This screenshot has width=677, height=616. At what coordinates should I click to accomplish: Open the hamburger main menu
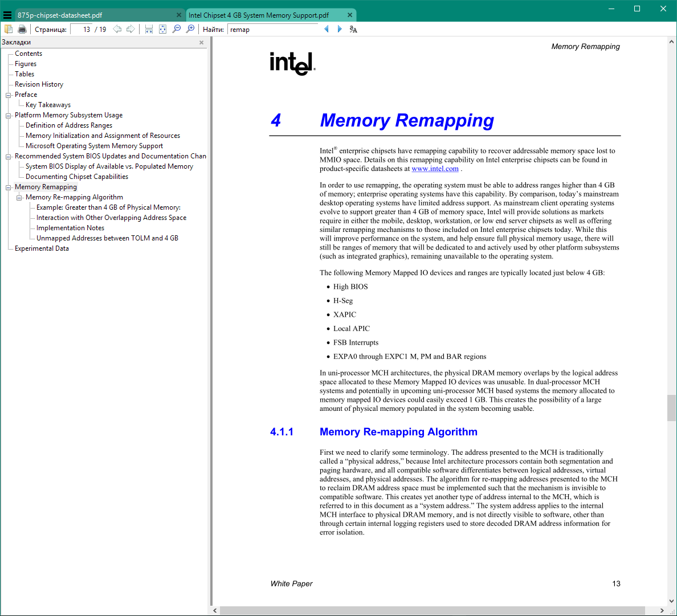click(x=7, y=15)
